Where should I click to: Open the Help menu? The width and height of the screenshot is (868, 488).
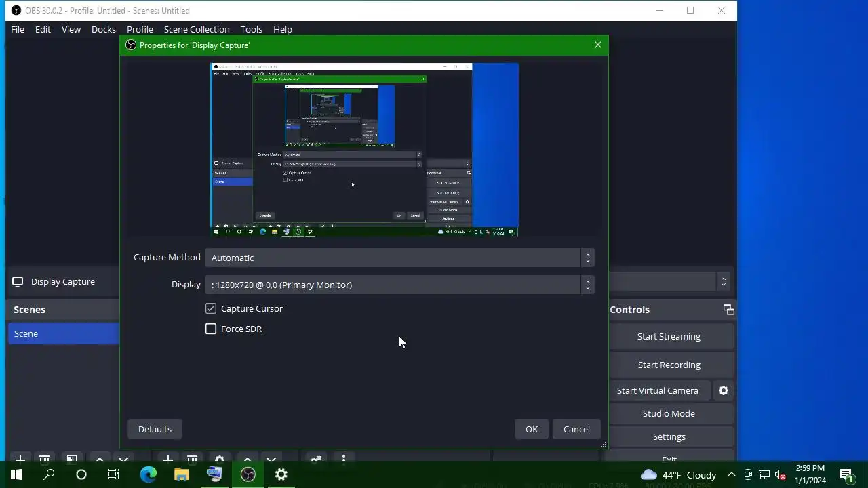coord(283,29)
